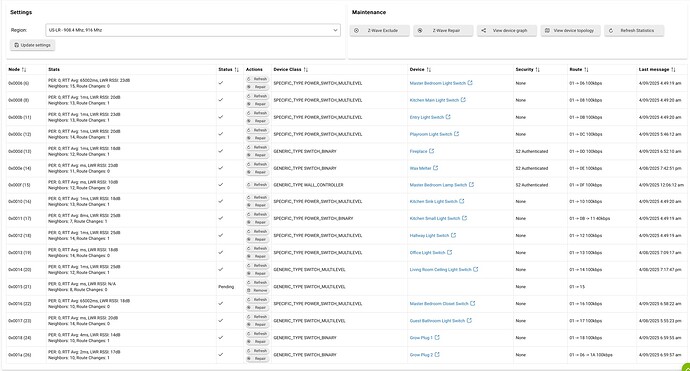The image size is (690, 371).
Task: Refresh pending node 0x0015 (21)
Action: (x=257, y=283)
